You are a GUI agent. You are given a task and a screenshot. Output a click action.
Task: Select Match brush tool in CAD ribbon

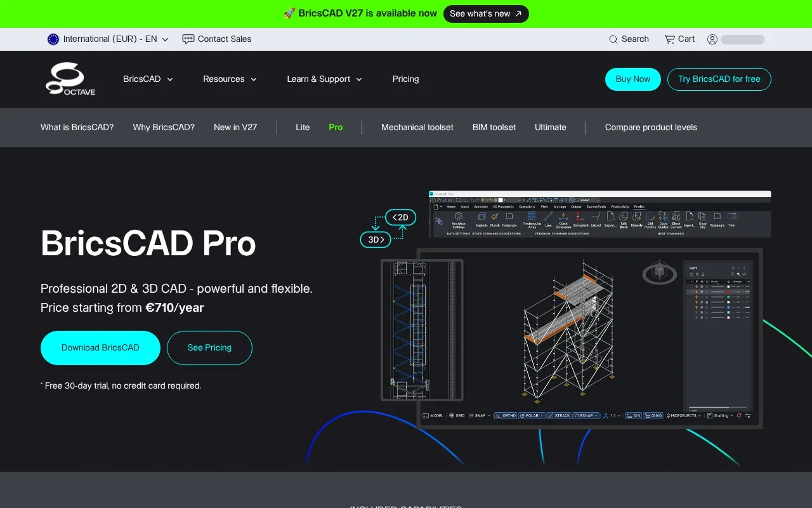pyautogui.click(x=495, y=220)
